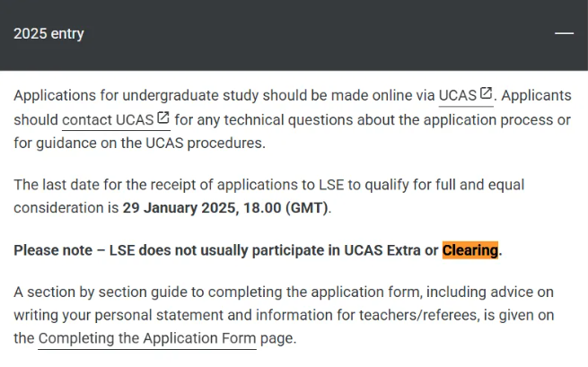Click the orange highlighted word "Clearing"
The image size is (588, 367).
point(470,250)
